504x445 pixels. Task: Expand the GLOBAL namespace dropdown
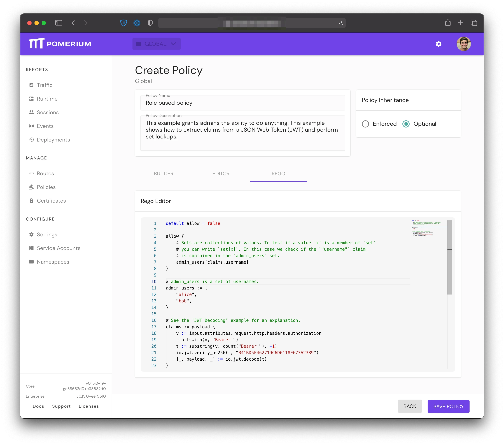click(x=155, y=44)
